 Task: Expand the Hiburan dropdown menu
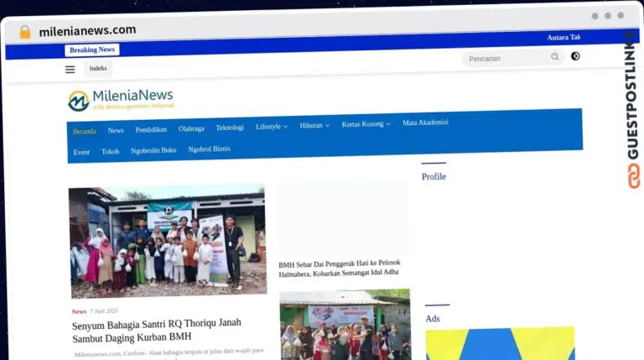314,125
